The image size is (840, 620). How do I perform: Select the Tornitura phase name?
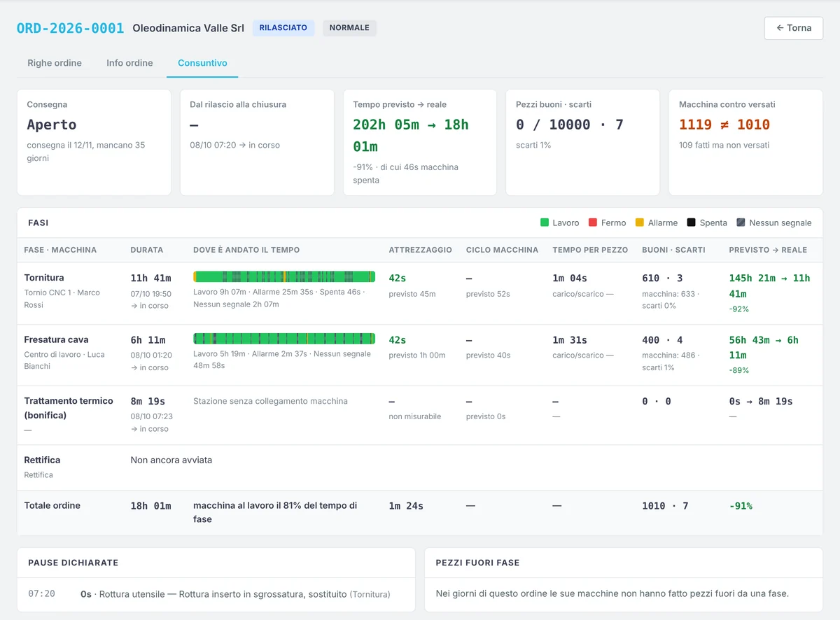tap(44, 278)
